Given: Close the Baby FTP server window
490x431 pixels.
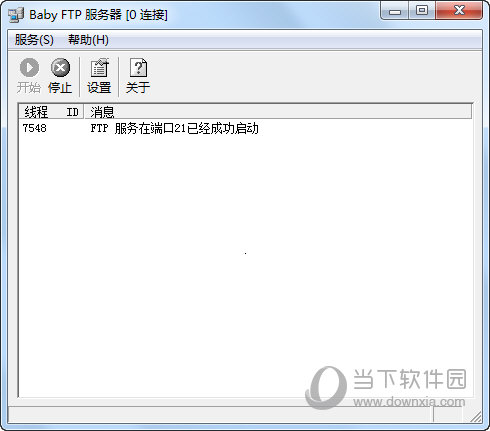Looking at the screenshot, I should [x=459, y=11].
